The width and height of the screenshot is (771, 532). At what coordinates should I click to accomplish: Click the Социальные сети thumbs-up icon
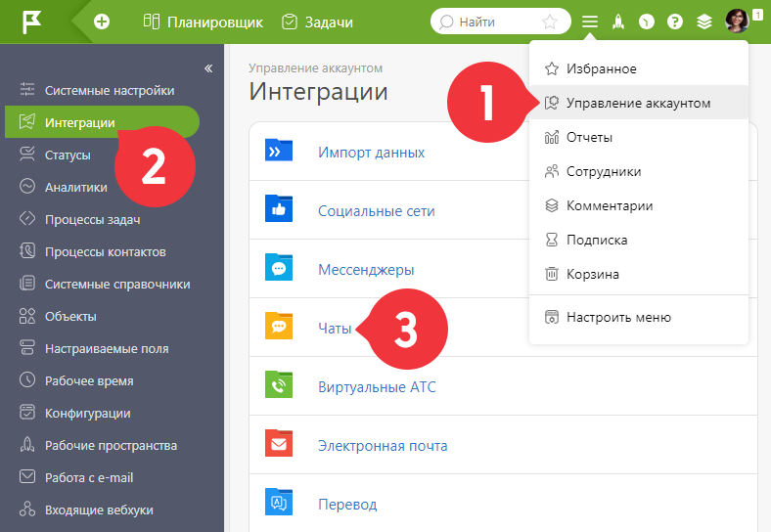(279, 209)
